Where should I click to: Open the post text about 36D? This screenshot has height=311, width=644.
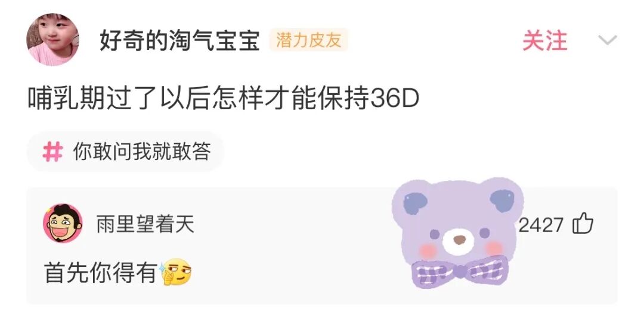224,99
